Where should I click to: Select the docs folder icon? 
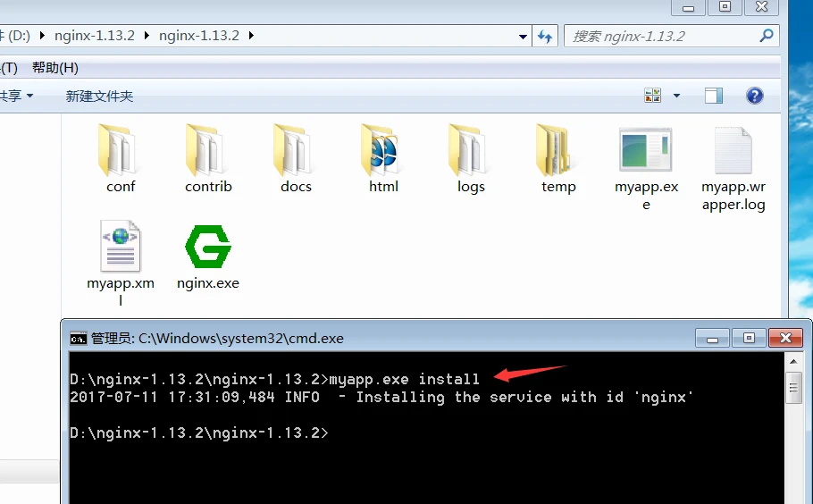coord(295,150)
